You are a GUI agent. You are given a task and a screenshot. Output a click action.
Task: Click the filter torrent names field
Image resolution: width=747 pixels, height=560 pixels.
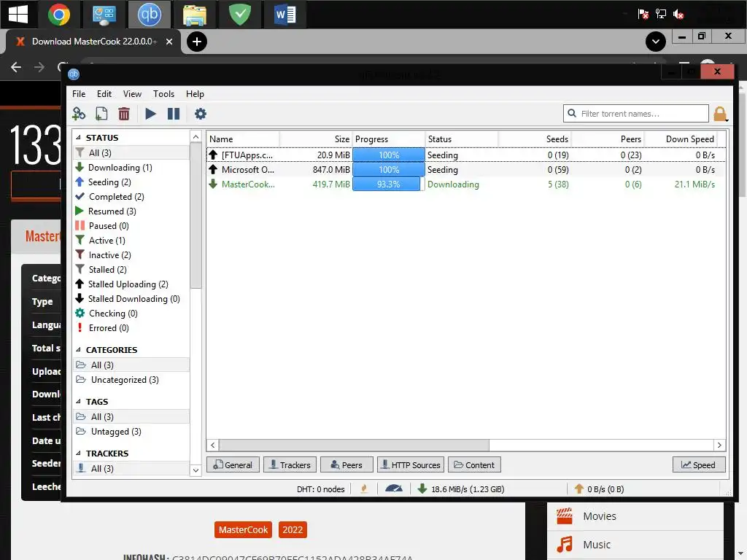click(x=635, y=114)
